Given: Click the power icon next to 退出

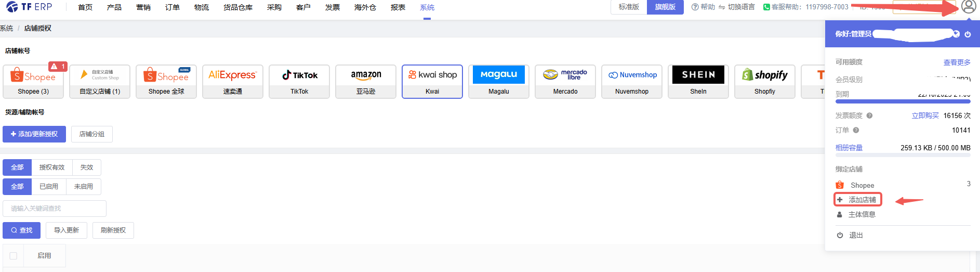Looking at the screenshot, I should (x=840, y=235).
